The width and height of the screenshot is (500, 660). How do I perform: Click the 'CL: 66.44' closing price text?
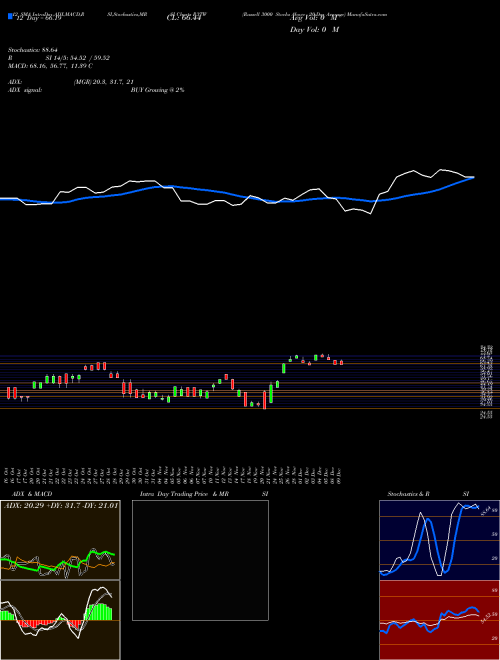tap(184, 18)
